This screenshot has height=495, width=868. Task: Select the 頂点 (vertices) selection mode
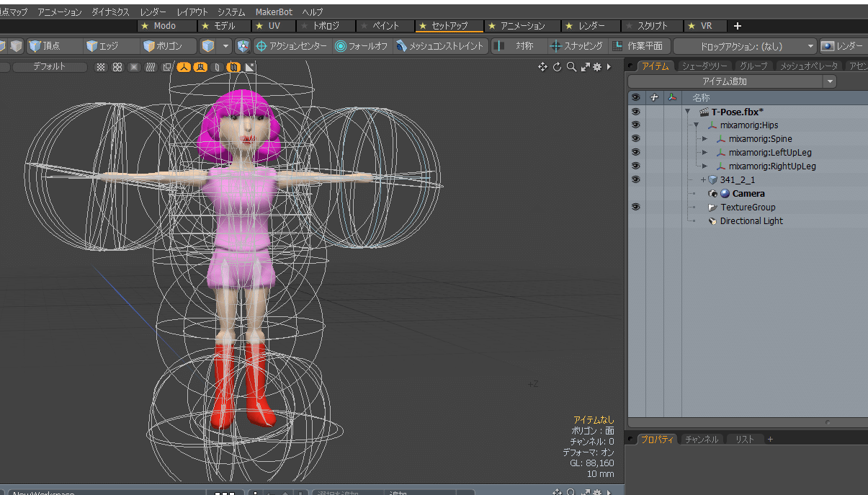54,46
